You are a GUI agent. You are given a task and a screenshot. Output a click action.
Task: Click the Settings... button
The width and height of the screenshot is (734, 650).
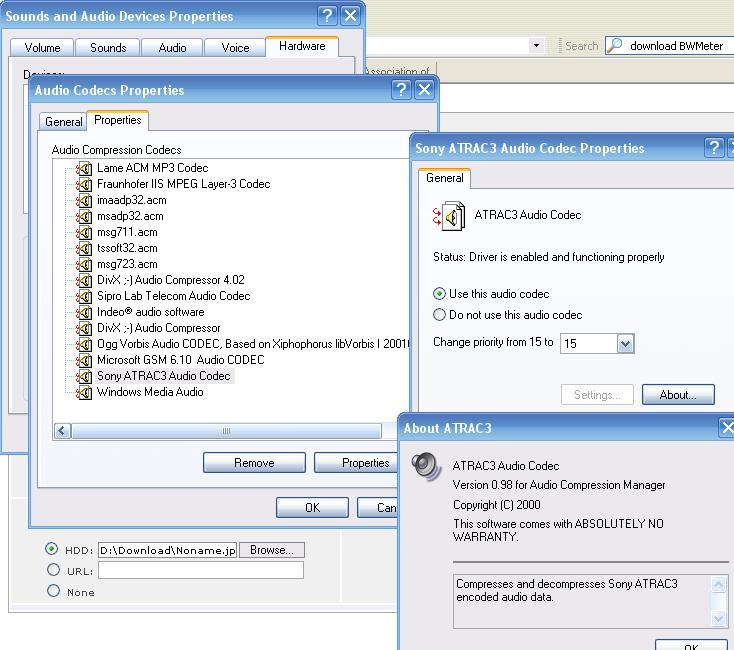[x=597, y=395]
